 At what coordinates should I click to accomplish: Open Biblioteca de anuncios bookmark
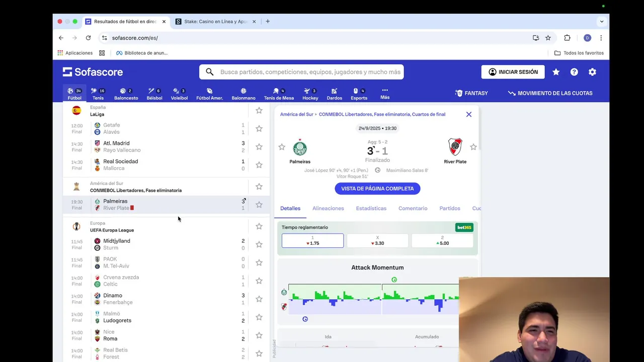(142, 53)
